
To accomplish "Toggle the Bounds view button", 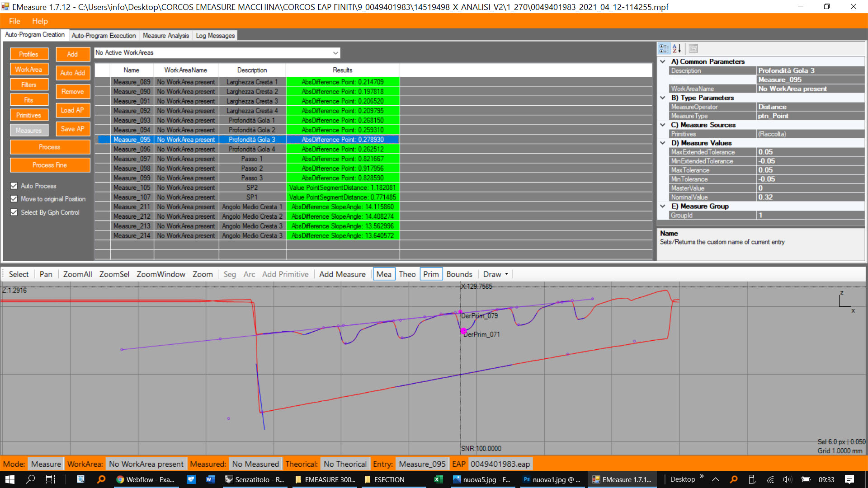I will click(x=459, y=274).
